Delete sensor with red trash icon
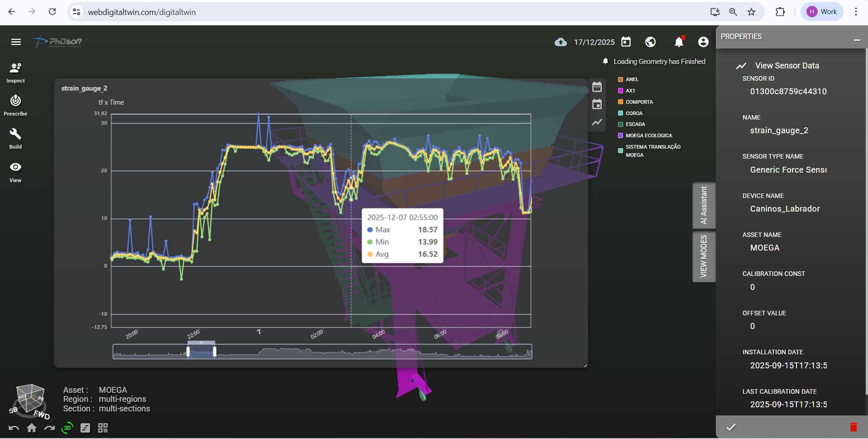Viewport: 868px width, 439px height. [854, 427]
